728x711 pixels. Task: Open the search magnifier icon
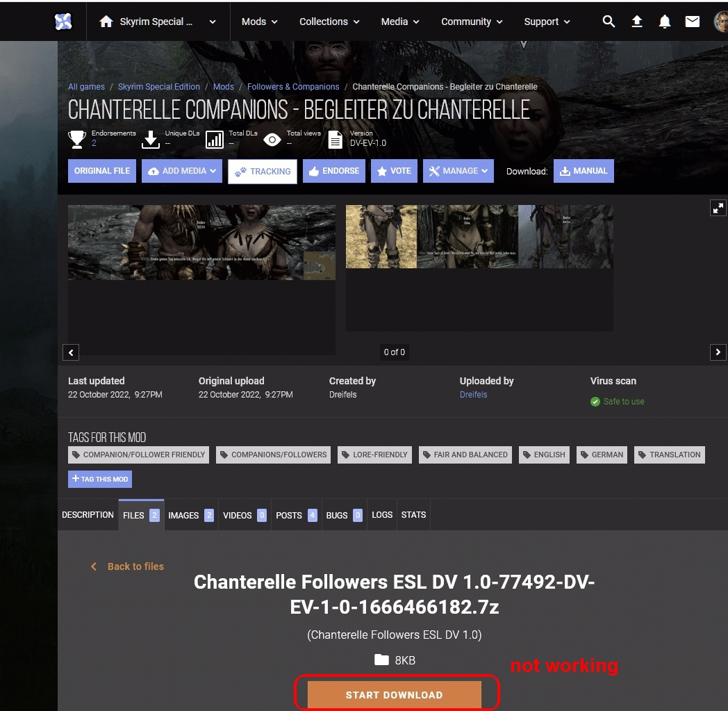tap(609, 22)
